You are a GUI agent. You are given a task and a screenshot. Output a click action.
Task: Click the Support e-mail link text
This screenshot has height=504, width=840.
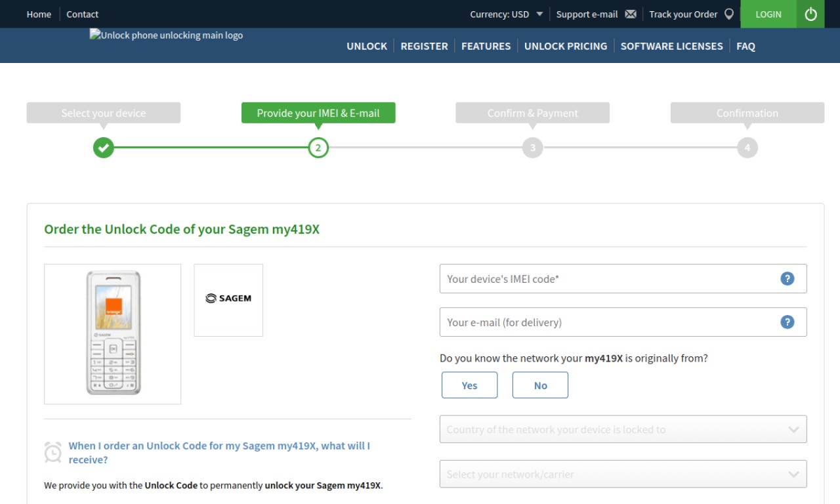point(587,14)
